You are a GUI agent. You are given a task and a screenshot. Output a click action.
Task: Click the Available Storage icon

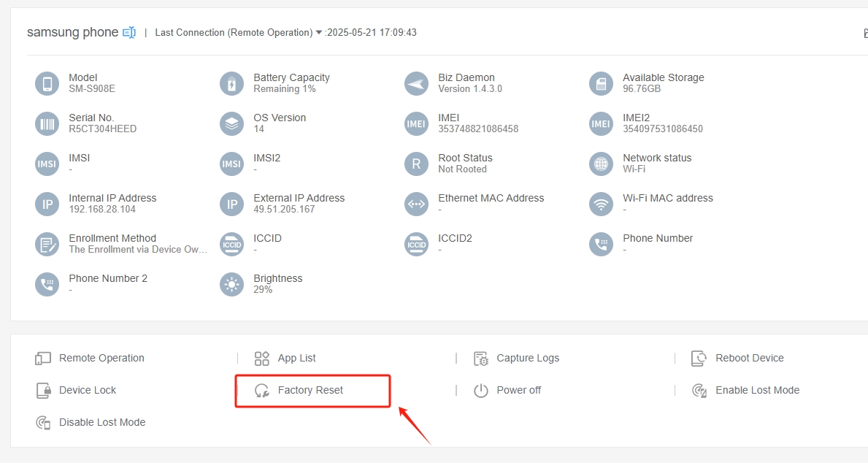click(601, 83)
